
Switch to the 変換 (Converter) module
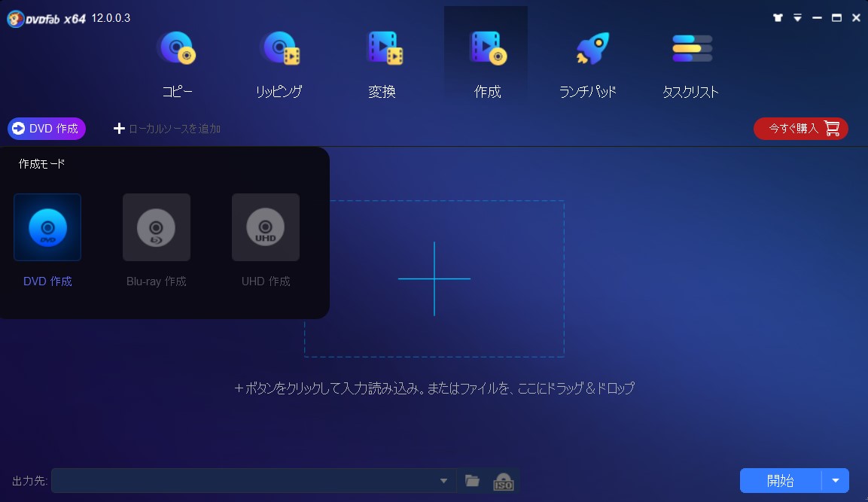click(x=383, y=64)
